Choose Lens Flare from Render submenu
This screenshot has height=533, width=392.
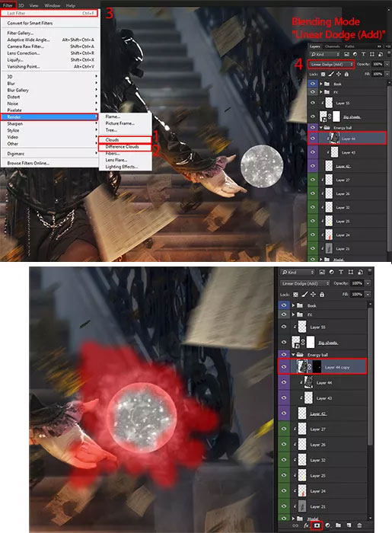[116, 160]
